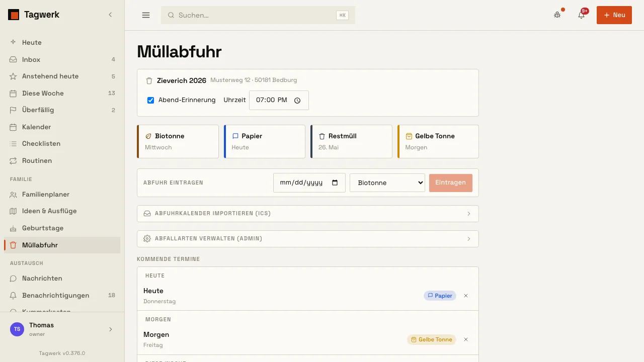Open the hamburger menu icon
644x362 pixels.
[146, 15]
